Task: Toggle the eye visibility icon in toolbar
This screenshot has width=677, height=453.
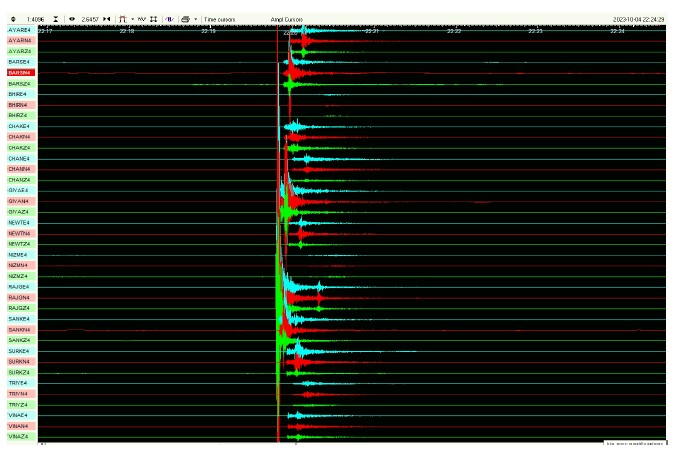Action: pos(72,19)
